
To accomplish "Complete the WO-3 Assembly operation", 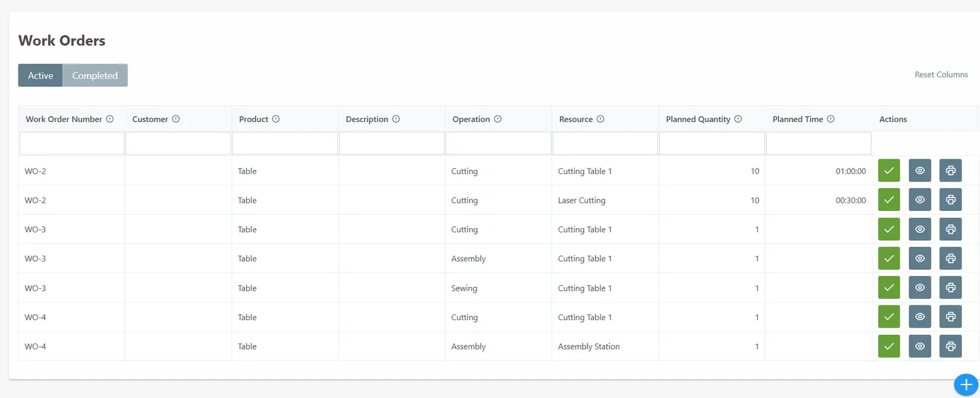I will (x=889, y=259).
